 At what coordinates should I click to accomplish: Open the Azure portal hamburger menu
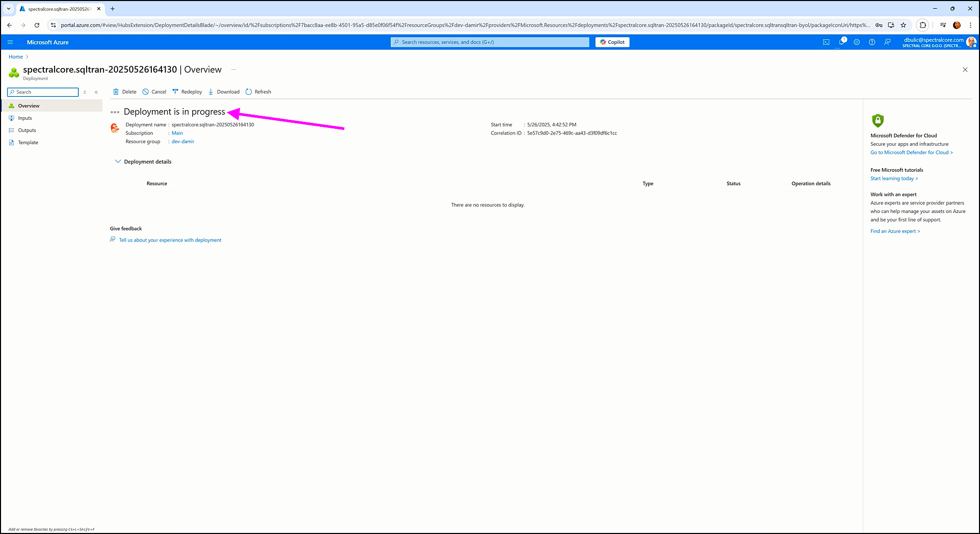[x=10, y=42]
